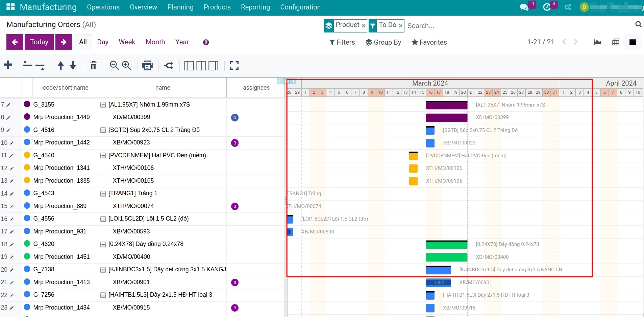Open sharing via the share icon
The image size is (644, 317).
click(x=168, y=65)
